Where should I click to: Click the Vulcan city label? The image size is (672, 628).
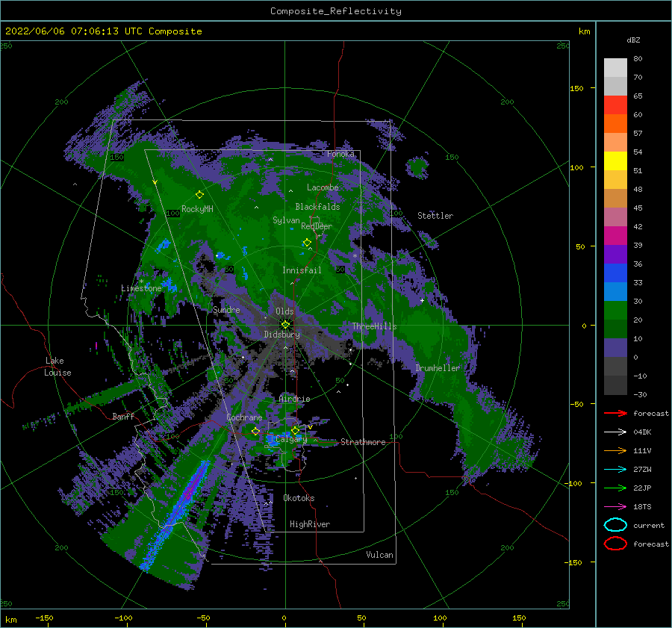click(380, 555)
